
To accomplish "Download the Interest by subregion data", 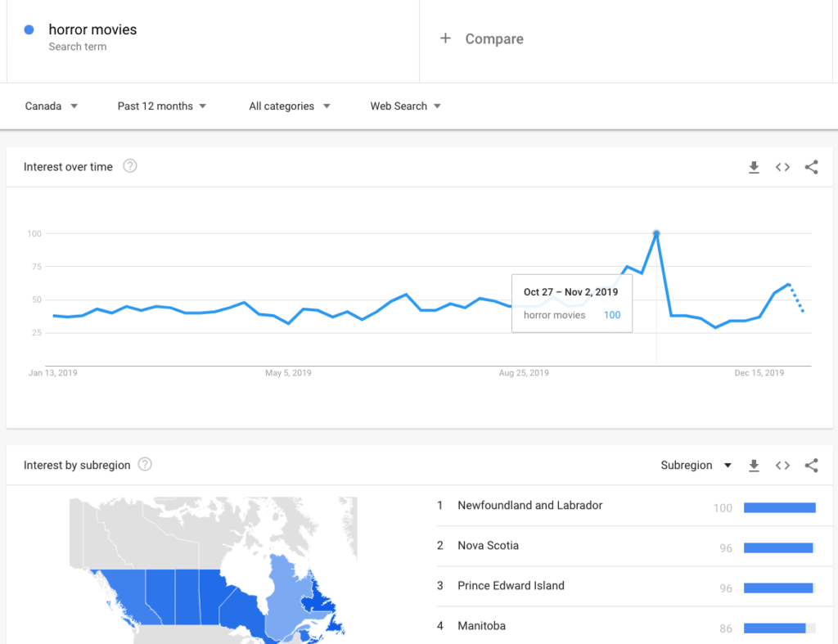I will 754,465.
